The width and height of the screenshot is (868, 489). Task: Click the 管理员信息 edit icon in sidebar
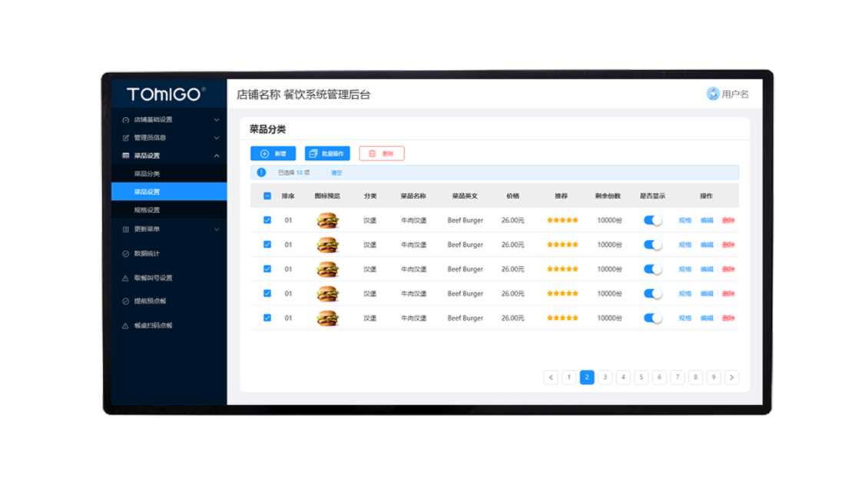[x=126, y=138]
